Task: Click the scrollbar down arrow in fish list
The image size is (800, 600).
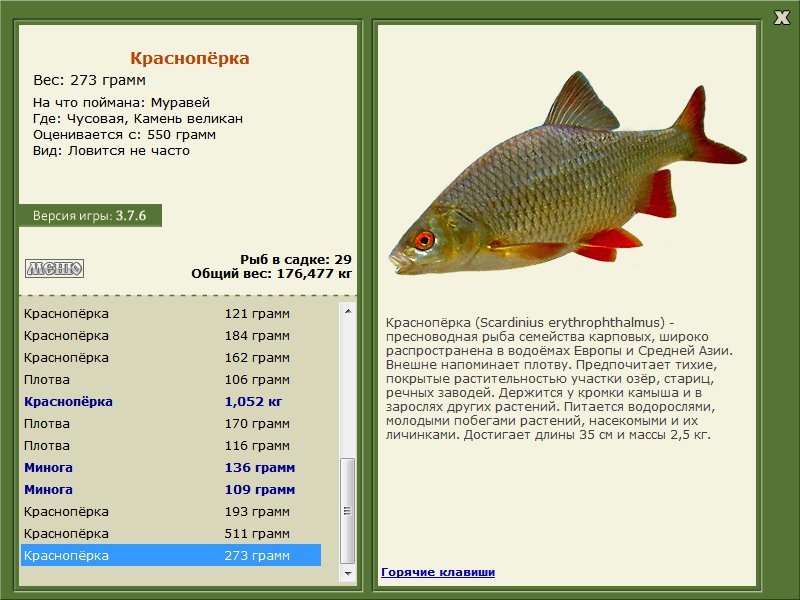Action: pos(347,573)
